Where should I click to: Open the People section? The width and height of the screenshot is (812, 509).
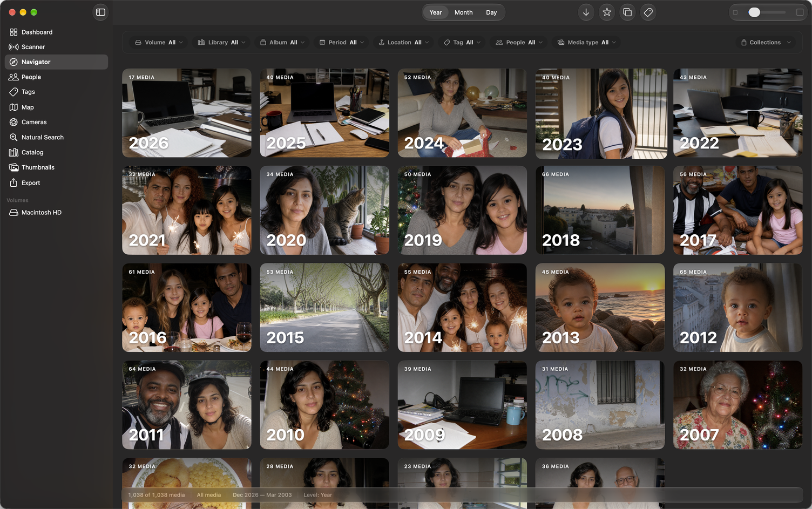(x=56, y=77)
